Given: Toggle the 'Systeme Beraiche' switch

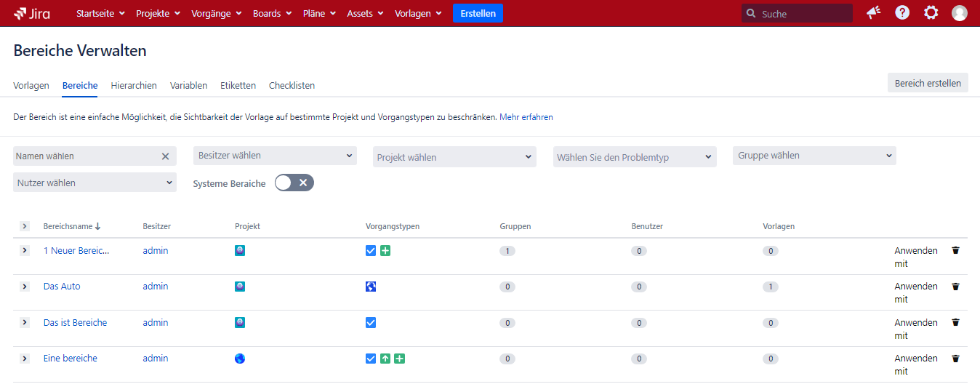Looking at the screenshot, I should pos(294,183).
